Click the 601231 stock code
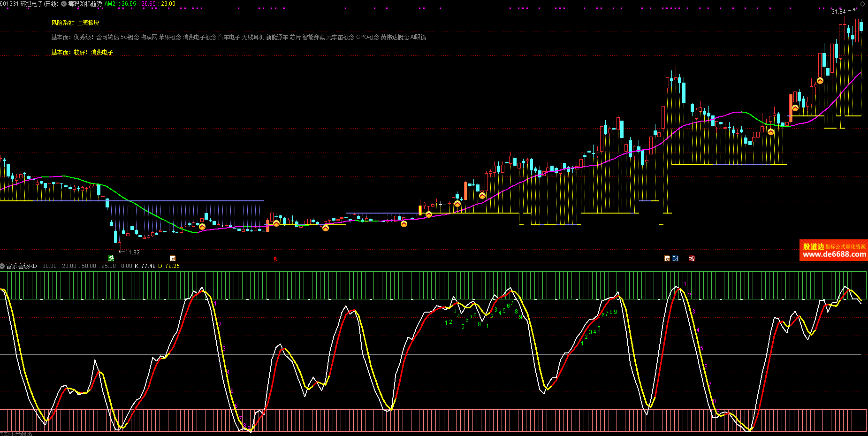The width and height of the screenshot is (868, 436). point(9,4)
